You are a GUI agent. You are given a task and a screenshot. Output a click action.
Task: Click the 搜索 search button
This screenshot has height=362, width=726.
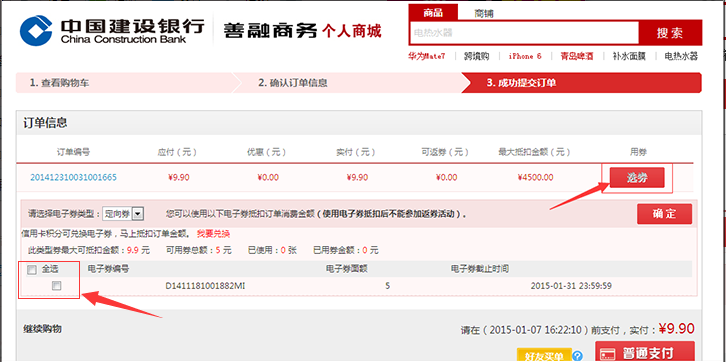[670, 33]
